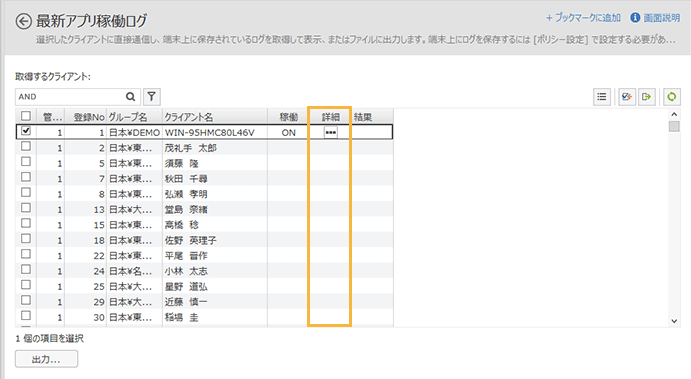691x379 pixels.
Task: Check the box for 須藤 隆
Action: tap(26, 161)
